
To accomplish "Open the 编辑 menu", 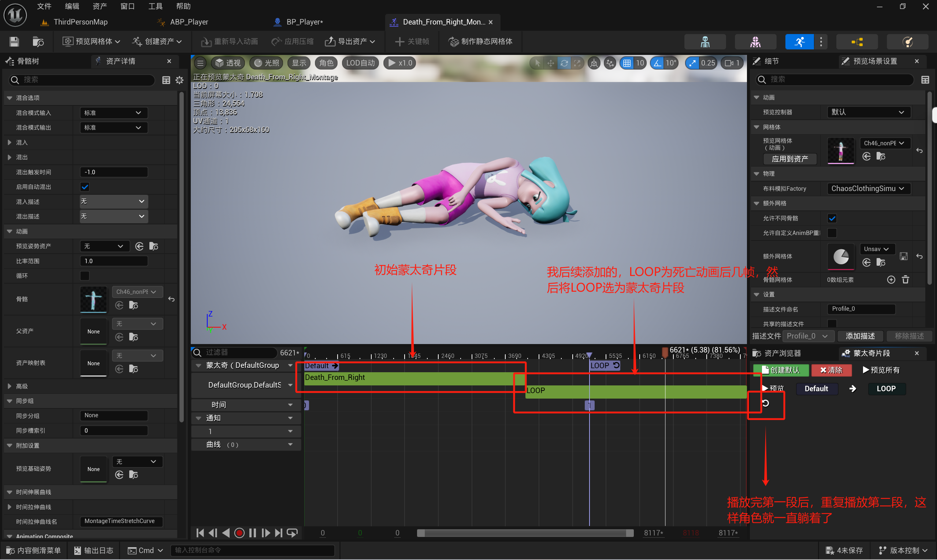I will [x=72, y=7].
